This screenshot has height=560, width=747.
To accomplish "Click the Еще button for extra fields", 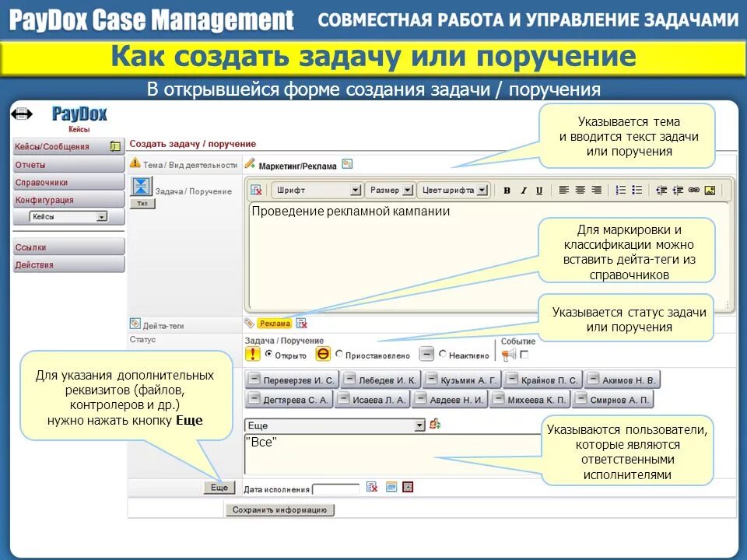I will tap(219, 487).
